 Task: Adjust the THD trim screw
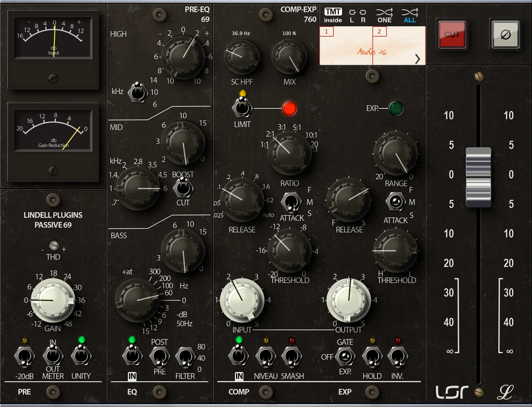pos(54,245)
